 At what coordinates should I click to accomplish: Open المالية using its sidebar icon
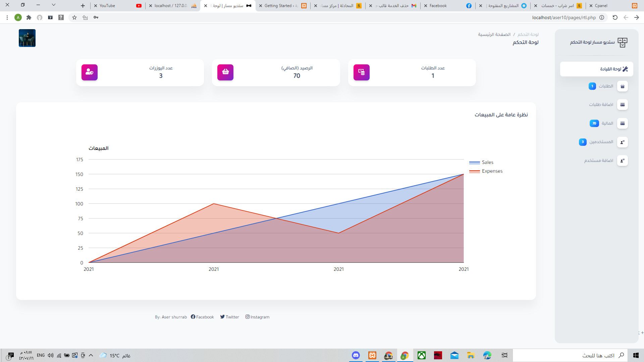click(623, 123)
